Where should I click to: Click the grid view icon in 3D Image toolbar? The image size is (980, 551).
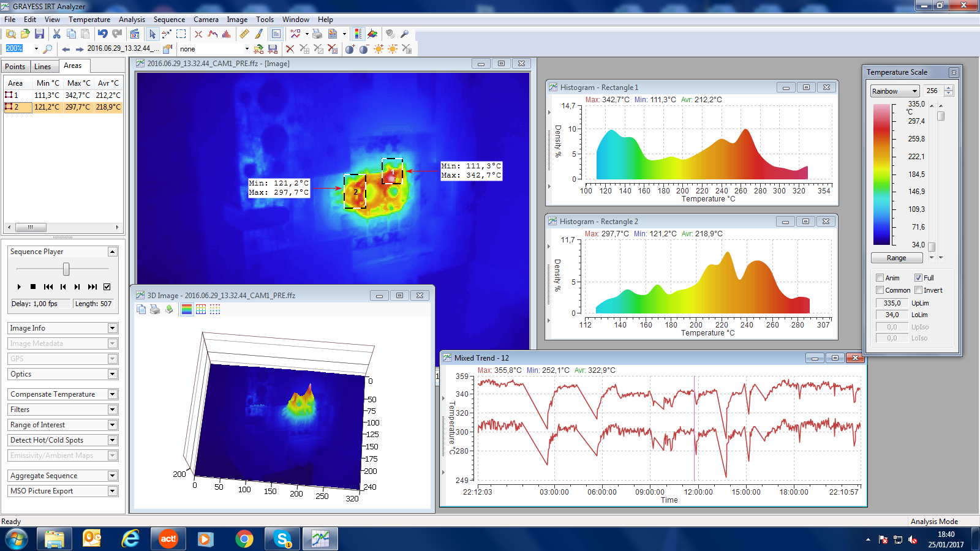201,310
